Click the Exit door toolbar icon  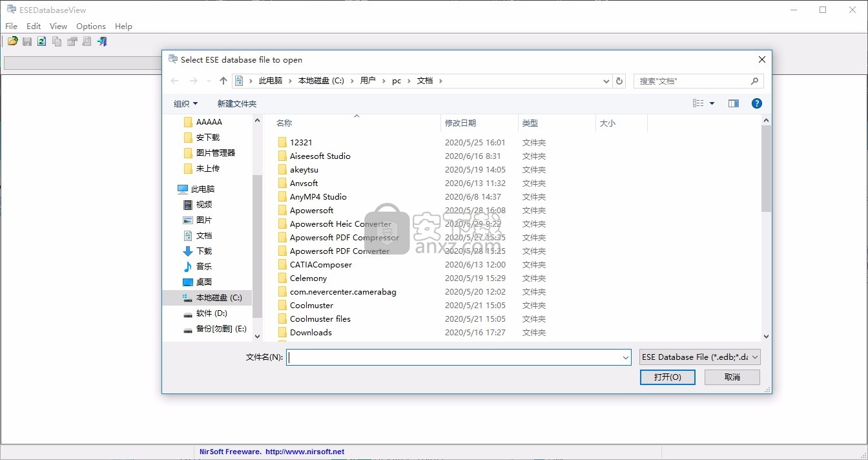click(102, 41)
